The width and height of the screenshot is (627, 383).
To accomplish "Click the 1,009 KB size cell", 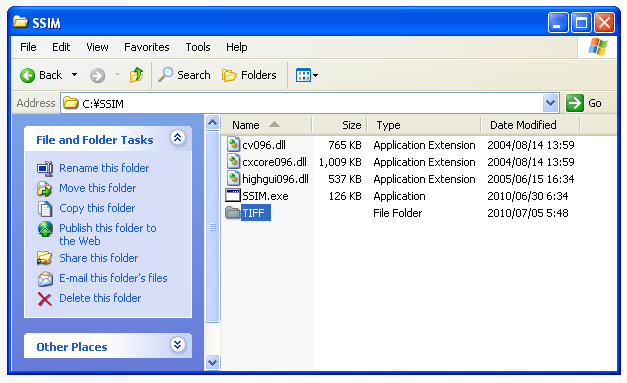I will pyautogui.click(x=340, y=162).
